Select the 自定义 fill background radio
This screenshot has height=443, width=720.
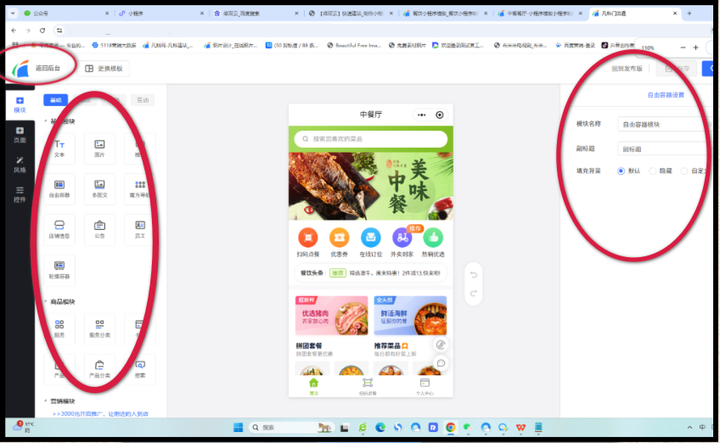(x=684, y=171)
